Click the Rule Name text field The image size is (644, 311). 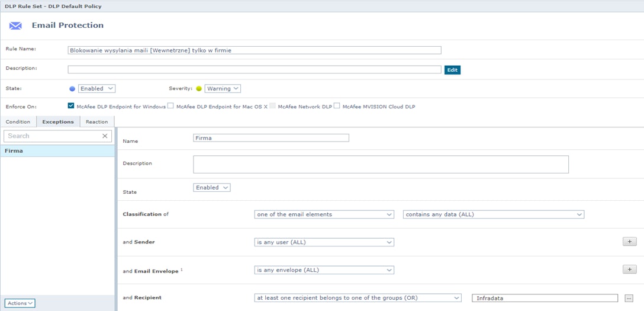point(255,50)
